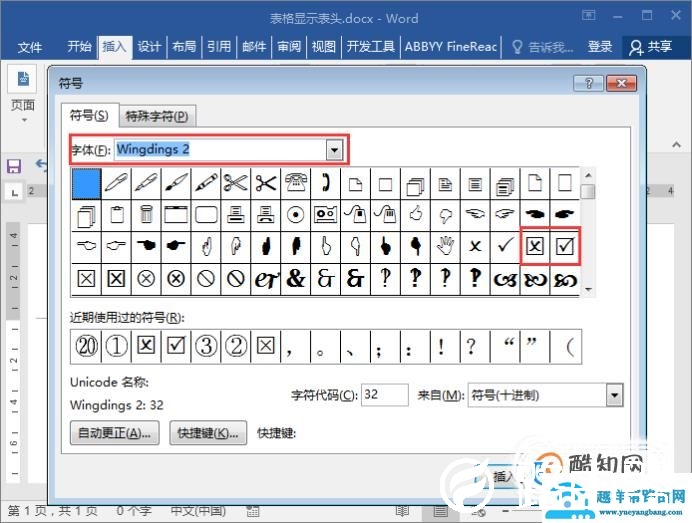Click the Page icon in the Word ribbon
This screenshot has height=523, width=692.
(23, 79)
